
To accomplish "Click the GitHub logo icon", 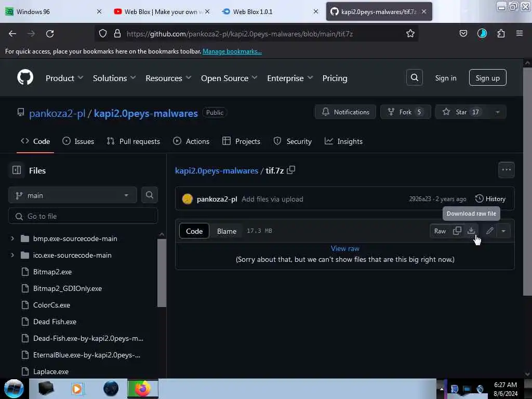I will pyautogui.click(x=25, y=78).
